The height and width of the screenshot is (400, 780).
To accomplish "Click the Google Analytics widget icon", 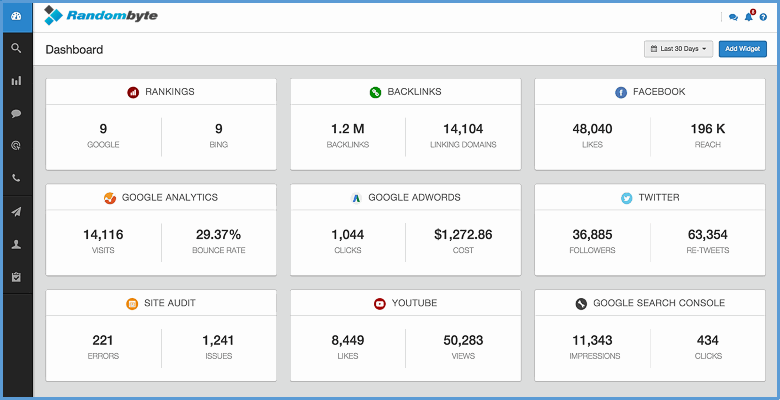I will (x=110, y=198).
